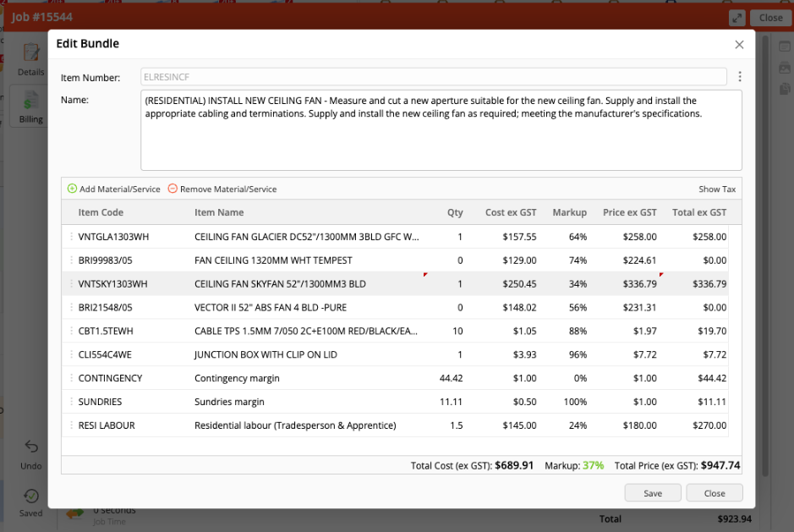Click the expand window icon beside Close
794x532 pixels.
[x=737, y=18]
